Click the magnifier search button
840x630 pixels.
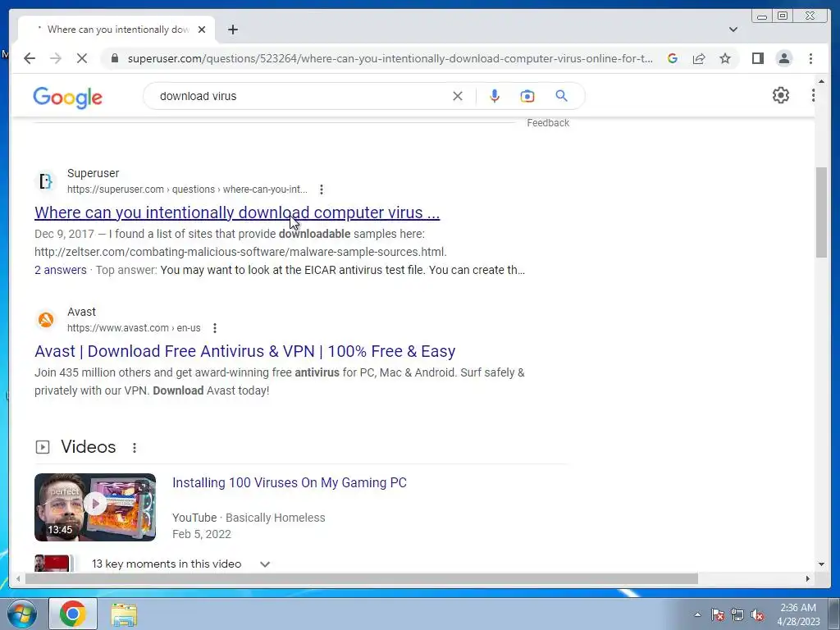pos(561,96)
